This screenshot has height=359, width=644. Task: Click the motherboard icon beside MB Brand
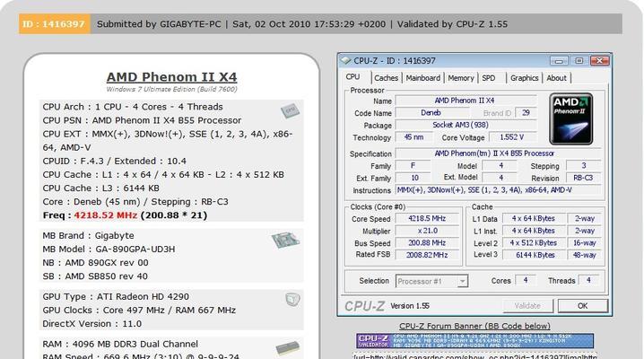coord(286,241)
